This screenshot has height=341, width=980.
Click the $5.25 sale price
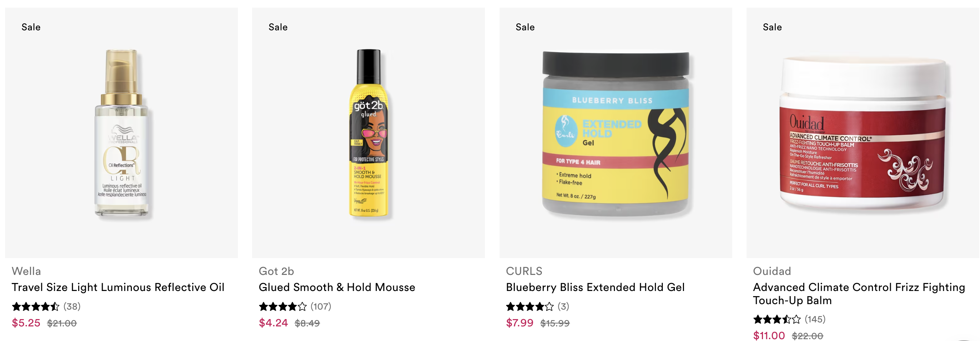click(x=26, y=323)
